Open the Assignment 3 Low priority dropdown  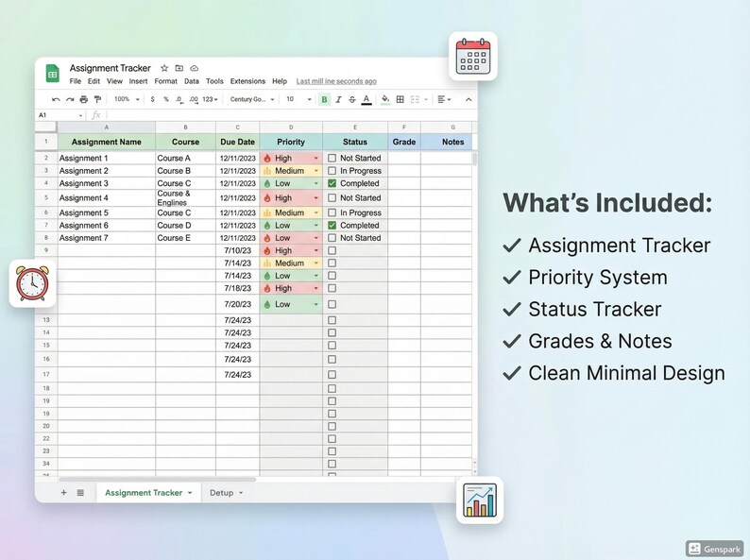pyautogui.click(x=315, y=183)
